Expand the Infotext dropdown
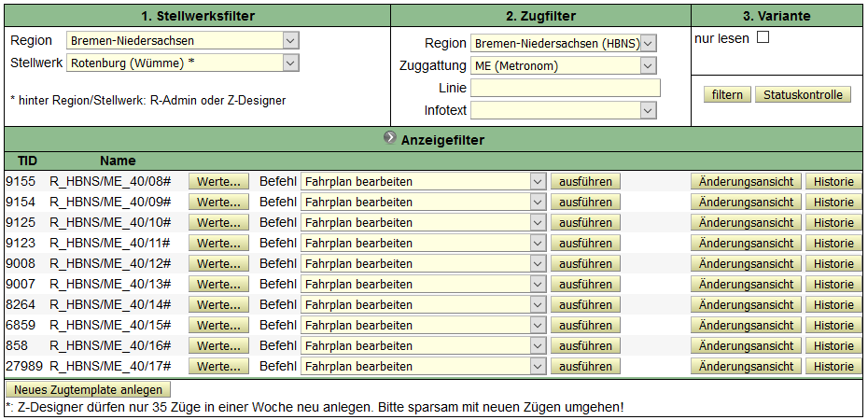 click(x=564, y=110)
